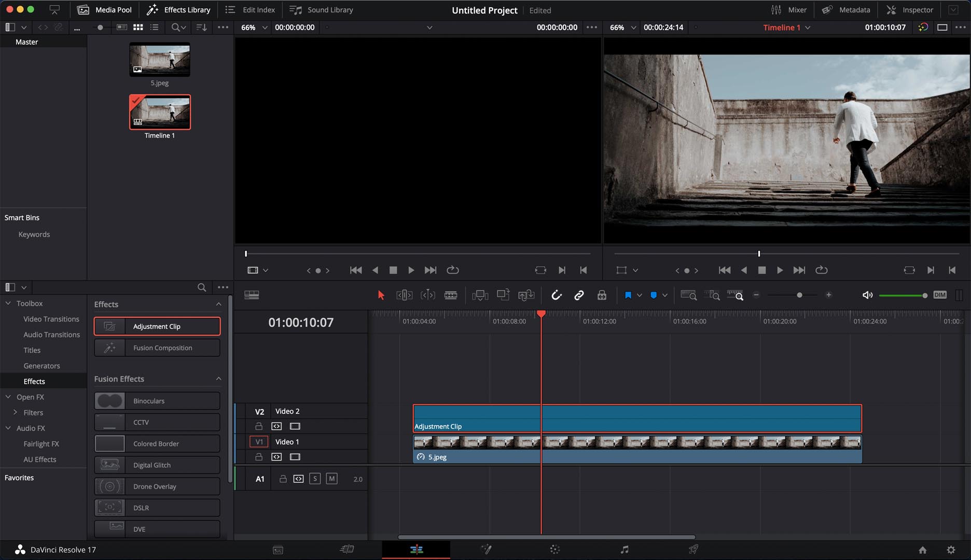Switch to Effects Library tab

[x=179, y=10]
